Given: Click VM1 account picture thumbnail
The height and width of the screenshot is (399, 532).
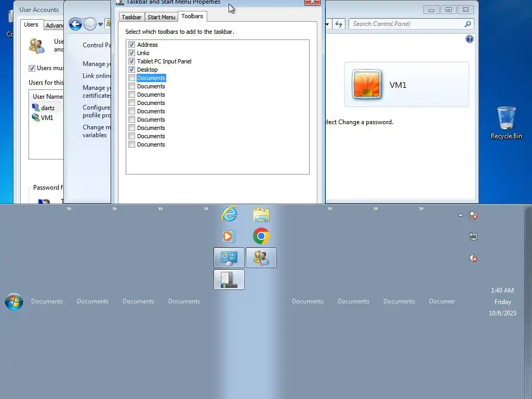Looking at the screenshot, I should pos(366,84).
